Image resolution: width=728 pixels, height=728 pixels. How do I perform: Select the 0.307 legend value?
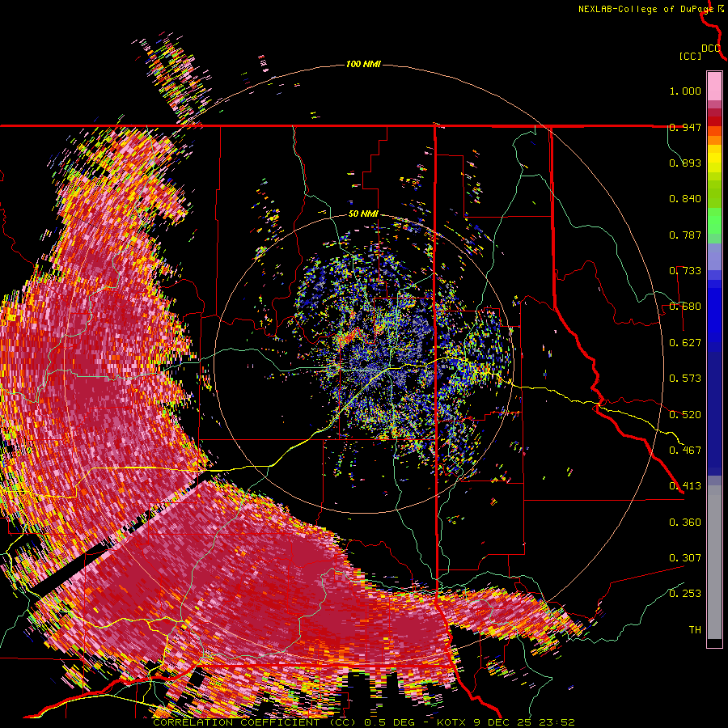(685, 557)
